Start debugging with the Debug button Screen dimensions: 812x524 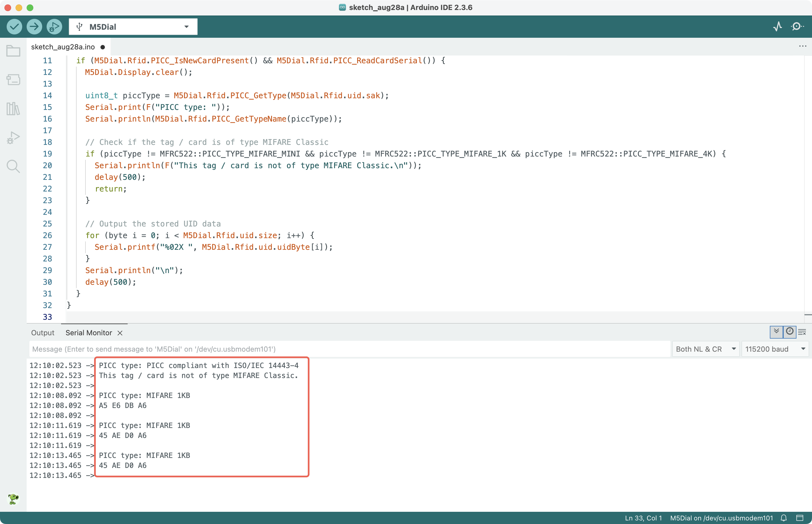[x=54, y=27]
